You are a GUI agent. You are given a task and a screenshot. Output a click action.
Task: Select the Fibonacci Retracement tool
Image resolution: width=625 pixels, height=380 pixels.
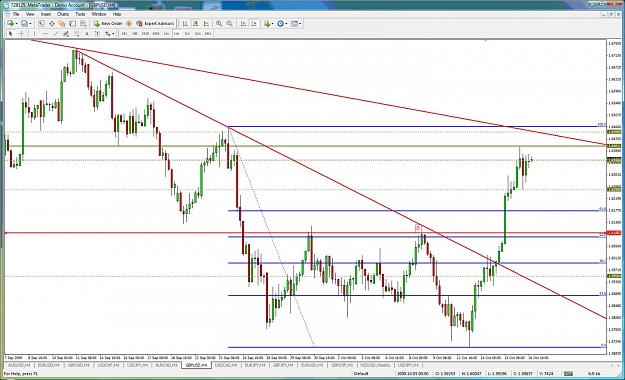pos(76,34)
